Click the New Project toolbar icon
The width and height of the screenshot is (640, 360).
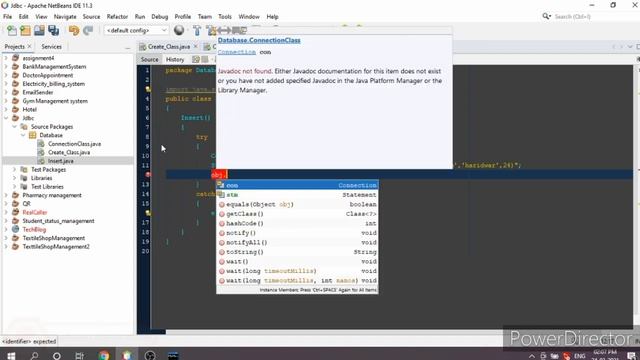pos(25,30)
